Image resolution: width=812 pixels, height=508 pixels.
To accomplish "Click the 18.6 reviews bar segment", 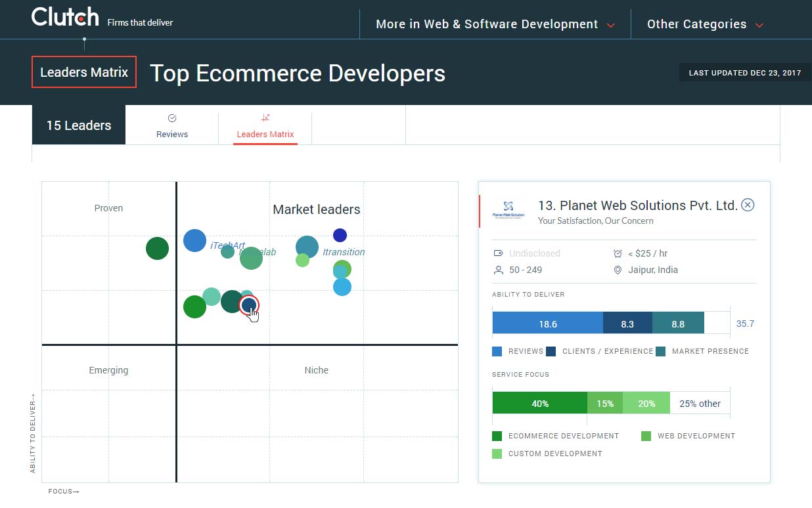I will click(x=547, y=324).
